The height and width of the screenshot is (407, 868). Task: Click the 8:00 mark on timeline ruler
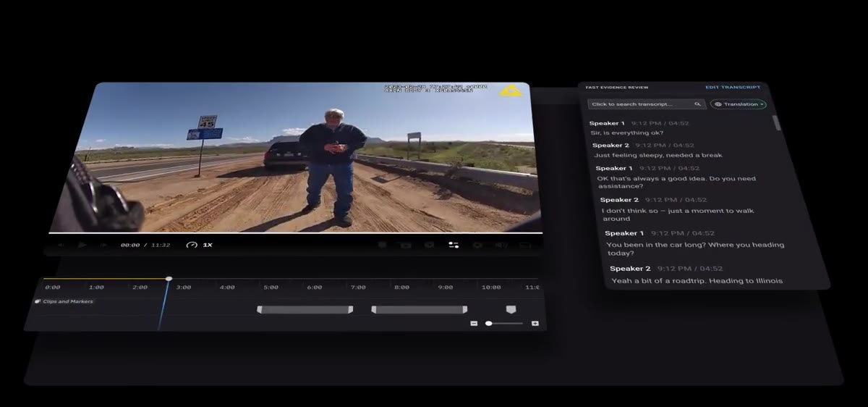401,288
